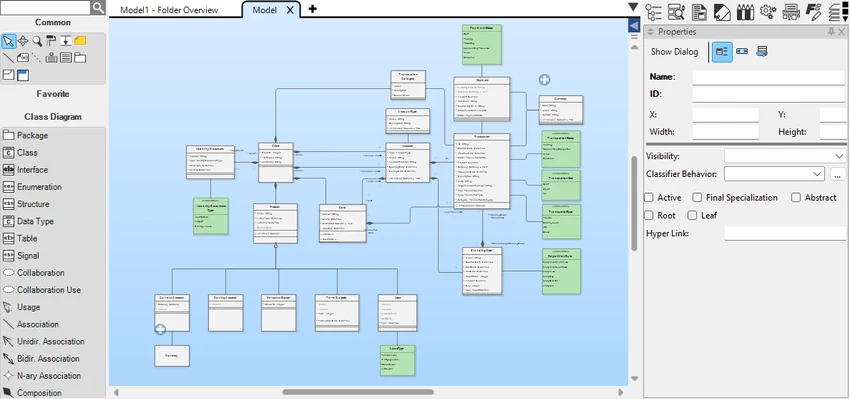Viewport: 850px width, 399px height.
Task: Switch to second properties view icon
Action: (x=742, y=52)
